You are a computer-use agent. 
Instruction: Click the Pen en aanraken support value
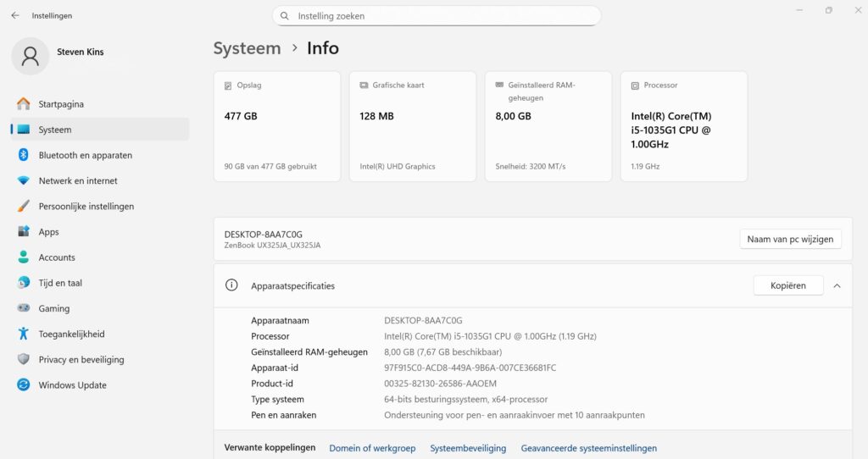(x=515, y=415)
